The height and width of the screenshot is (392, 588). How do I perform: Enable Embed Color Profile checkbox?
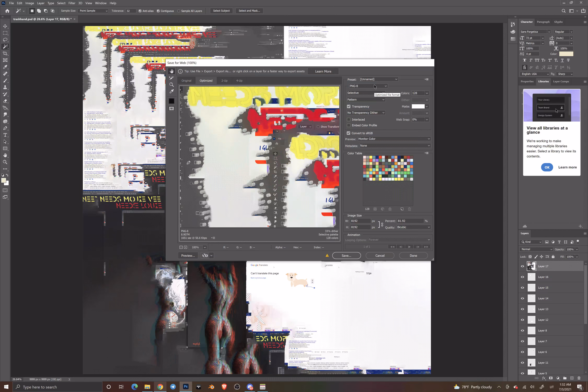pyautogui.click(x=349, y=125)
